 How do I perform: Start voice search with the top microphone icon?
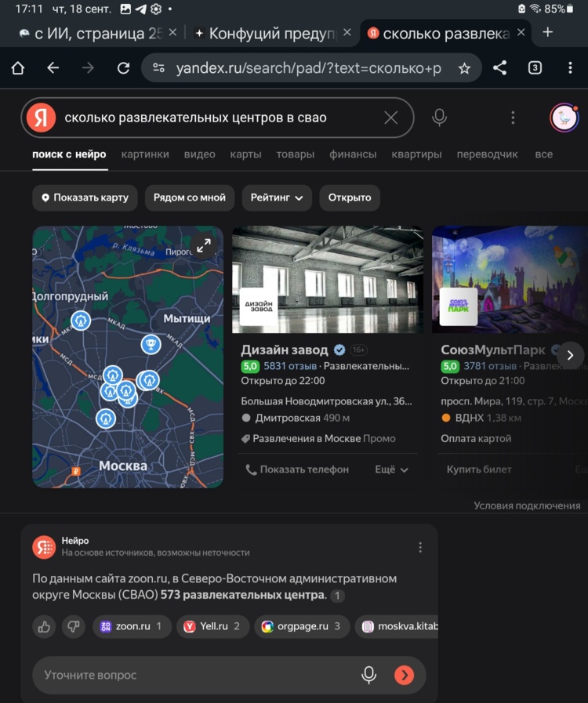pyautogui.click(x=439, y=118)
